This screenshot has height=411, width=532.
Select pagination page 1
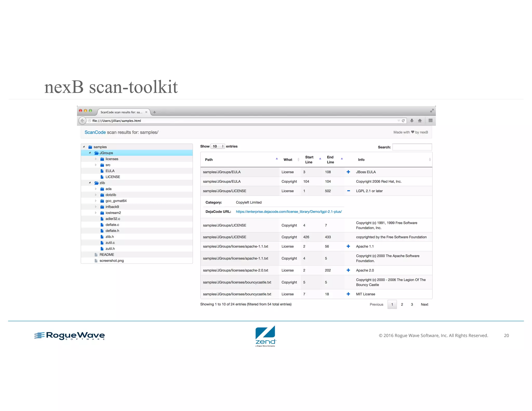[392, 304]
